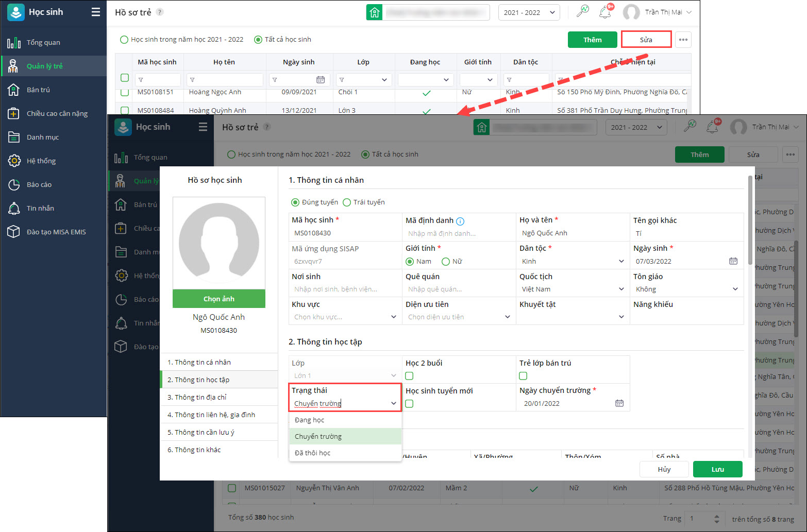
Task: Click the user avatar in the back window header
Action: (x=631, y=12)
